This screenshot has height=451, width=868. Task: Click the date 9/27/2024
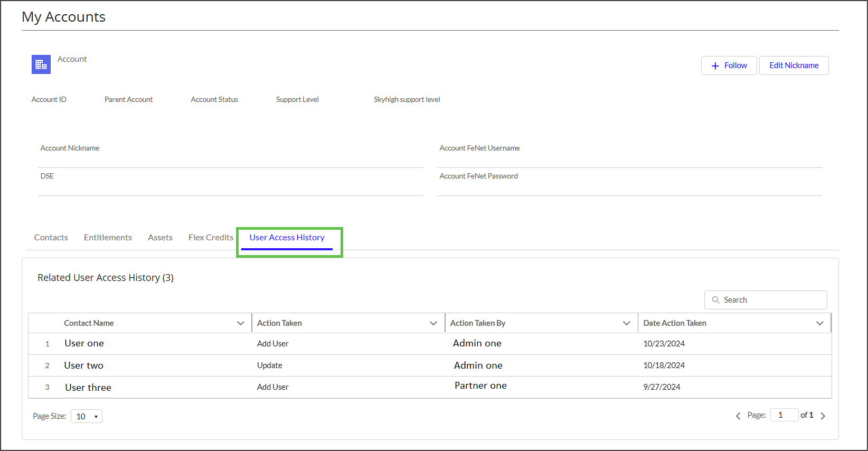coord(662,387)
